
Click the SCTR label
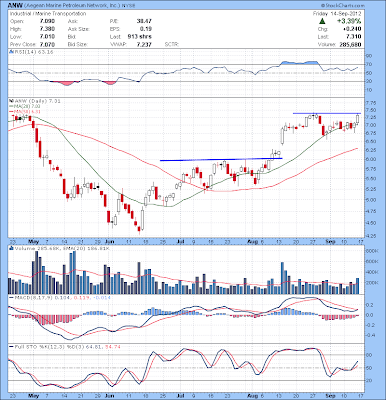click(172, 44)
